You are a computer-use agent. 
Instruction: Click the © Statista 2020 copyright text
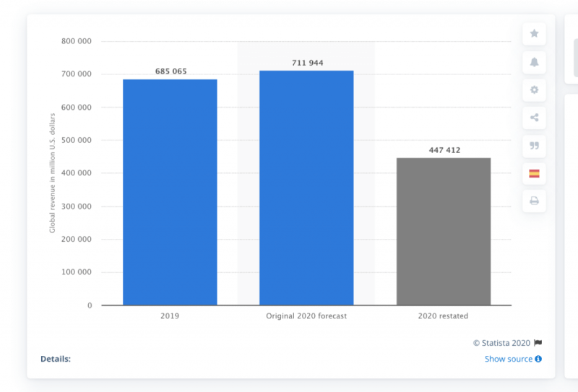click(x=501, y=343)
